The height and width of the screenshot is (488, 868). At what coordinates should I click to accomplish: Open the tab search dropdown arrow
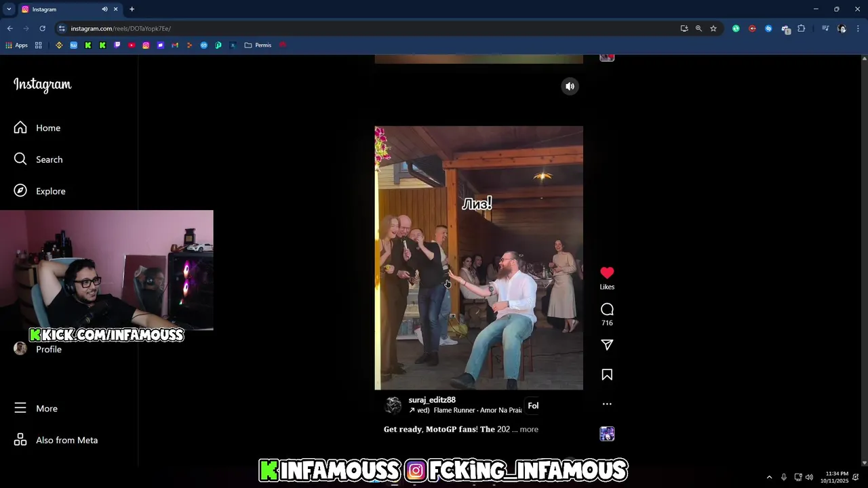(9, 9)
